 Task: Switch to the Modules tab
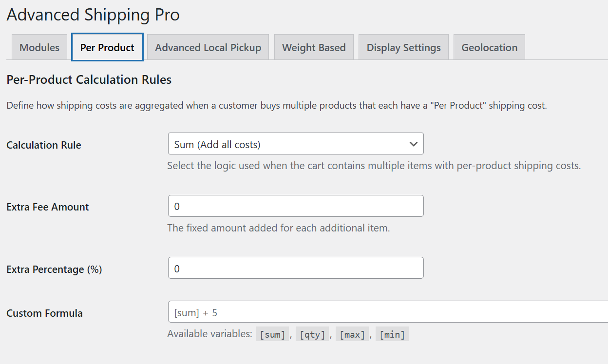(x=39, y=47)
